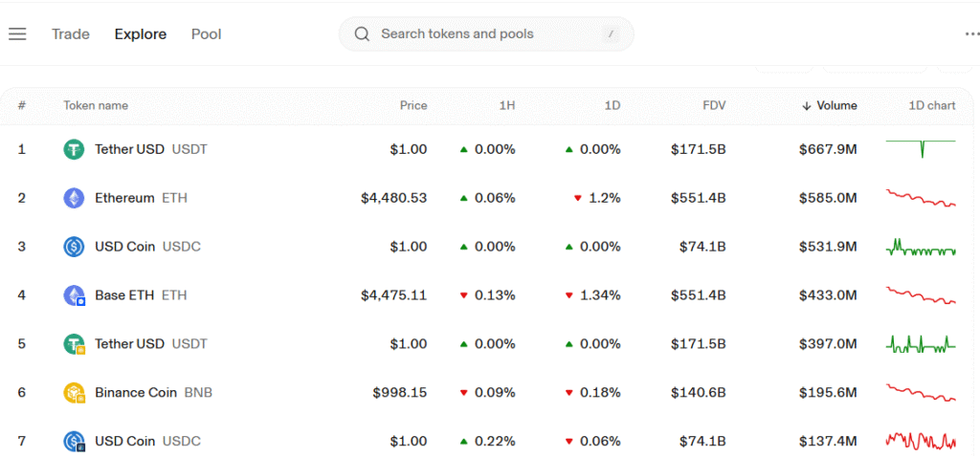This screenshot has width=980, height=457.
Task: Click USD Coin logo in row 7
Action: [74, 442]
